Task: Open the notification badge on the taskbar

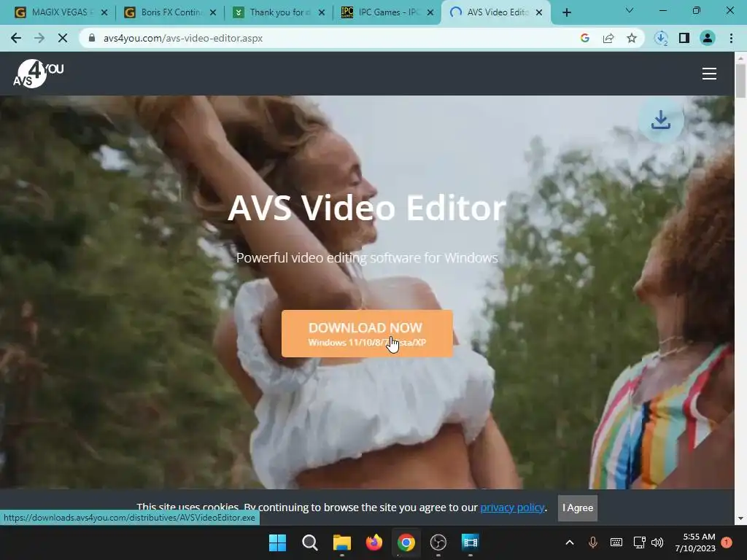Action: [727, 542]
